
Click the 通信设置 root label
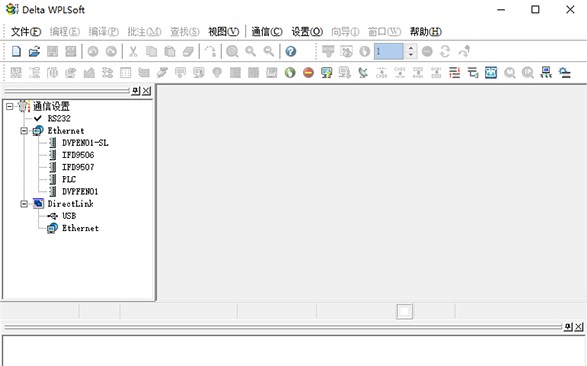(51, 106)
